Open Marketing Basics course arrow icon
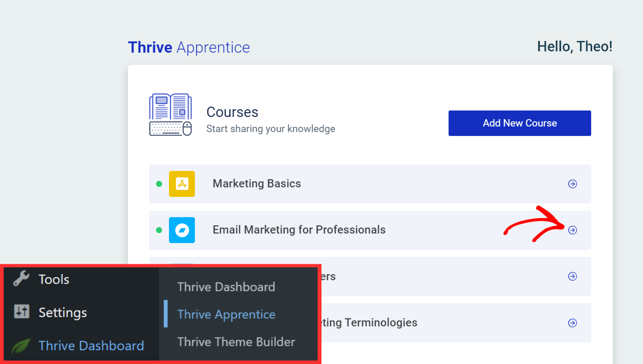Screen dimensions: 643x364 (x=573, y=184)
